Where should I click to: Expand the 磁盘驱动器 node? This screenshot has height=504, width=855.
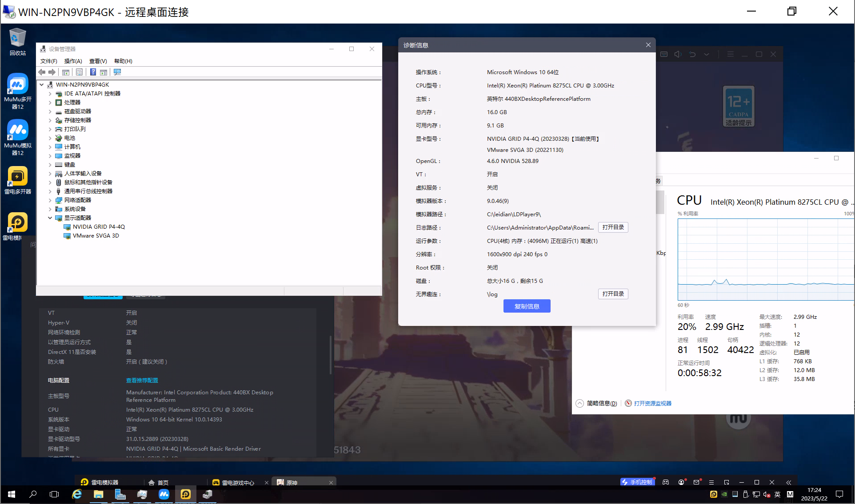(x=50, y=111)
